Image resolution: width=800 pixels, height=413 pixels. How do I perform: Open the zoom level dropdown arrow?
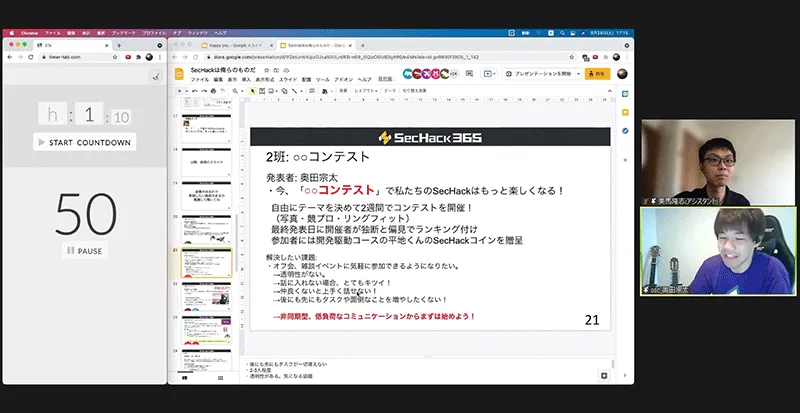click(242, 91)
